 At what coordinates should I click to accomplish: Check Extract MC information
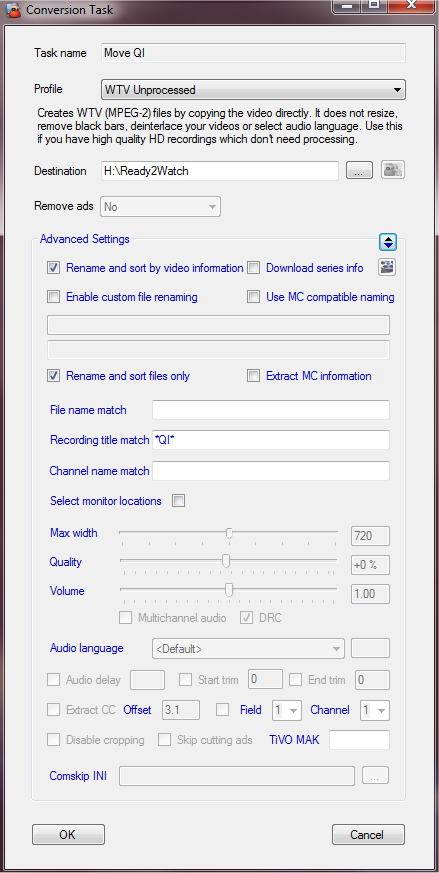253,376
